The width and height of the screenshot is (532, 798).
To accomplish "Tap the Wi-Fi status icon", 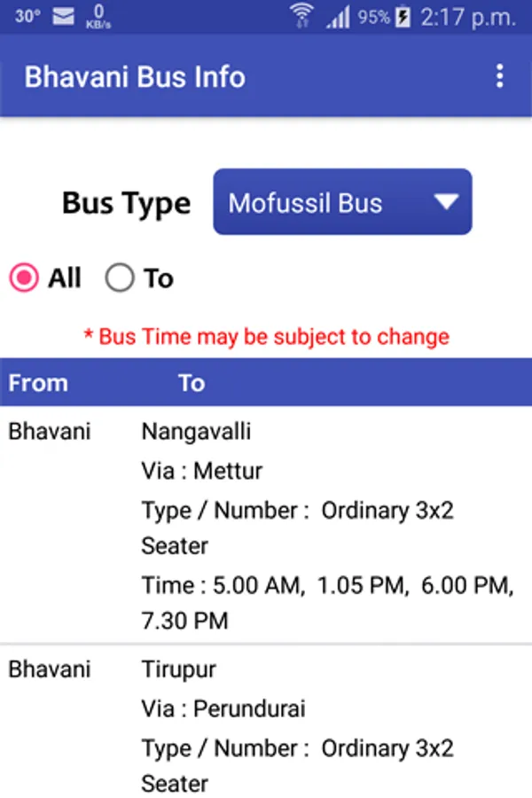I will pyautogui.click(x=302, y=16).
